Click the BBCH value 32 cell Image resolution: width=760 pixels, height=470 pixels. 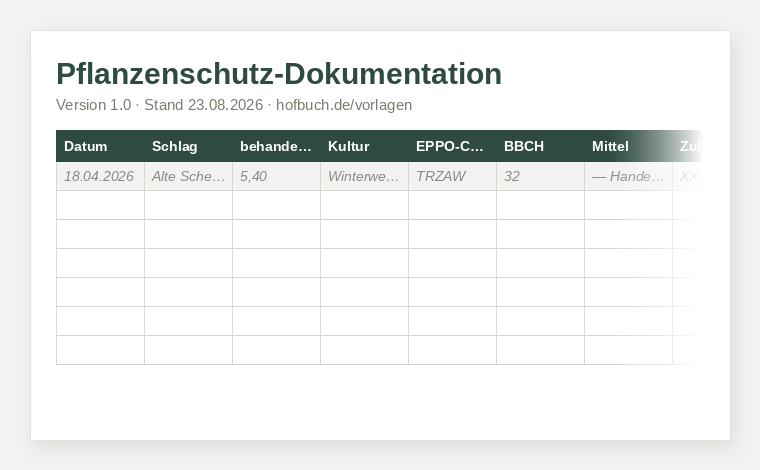(x=540, y=176)
